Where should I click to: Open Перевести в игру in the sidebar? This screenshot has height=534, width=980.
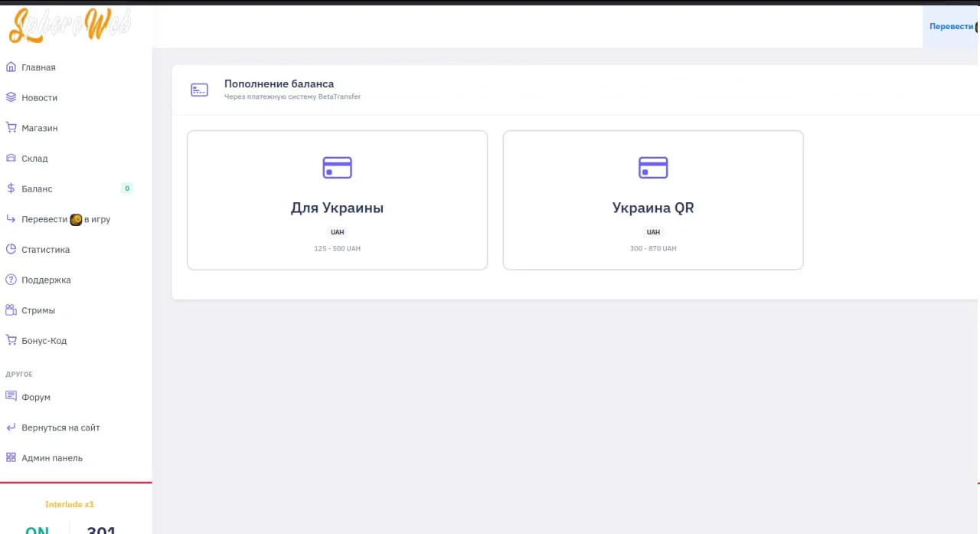tap(66, 219)
